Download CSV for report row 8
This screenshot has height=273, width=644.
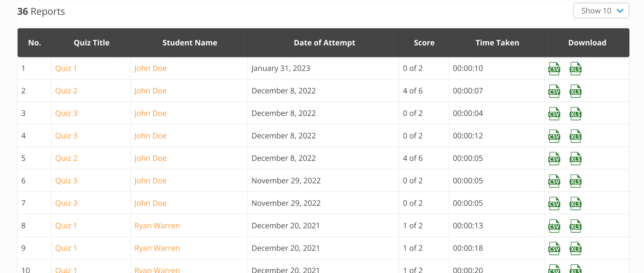pos(554,226)
